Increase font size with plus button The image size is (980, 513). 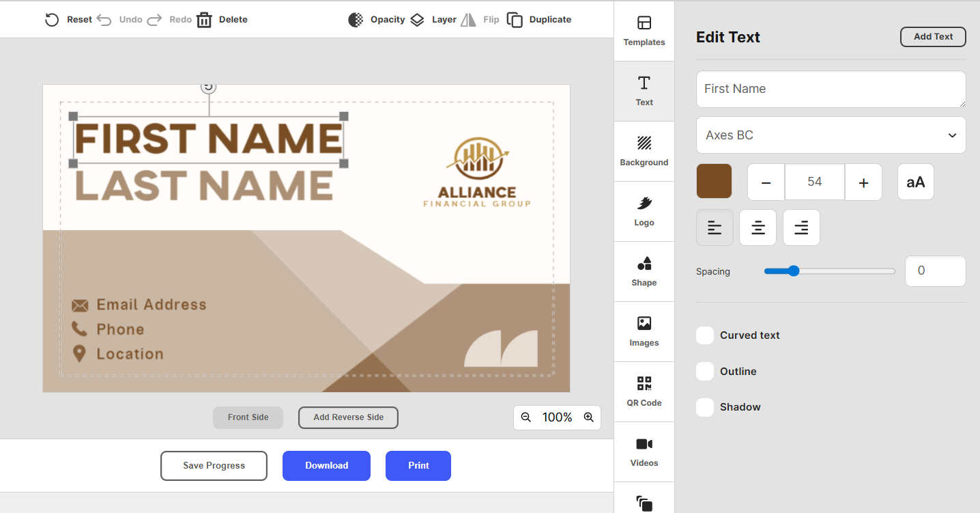[863, 182]
